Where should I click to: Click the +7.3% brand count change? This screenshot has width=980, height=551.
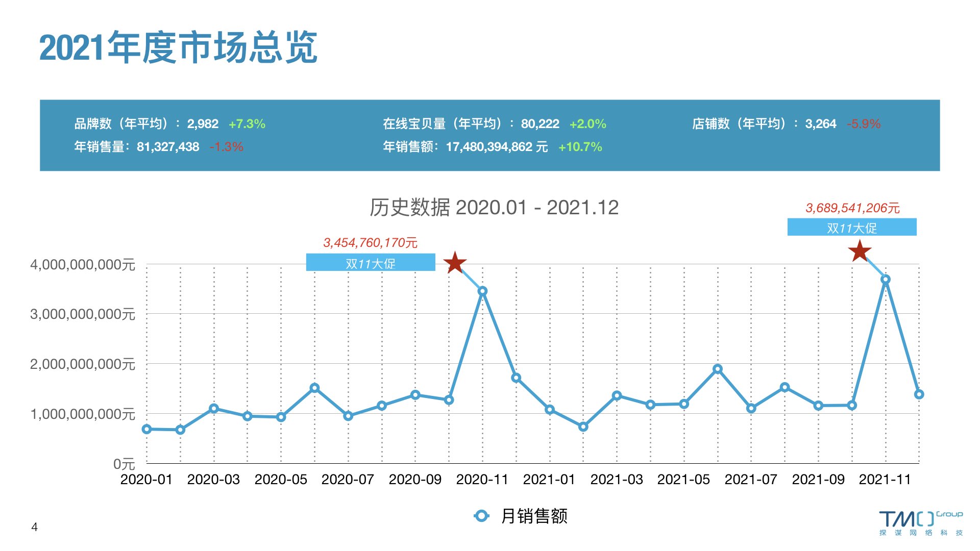tap(247, 124)
